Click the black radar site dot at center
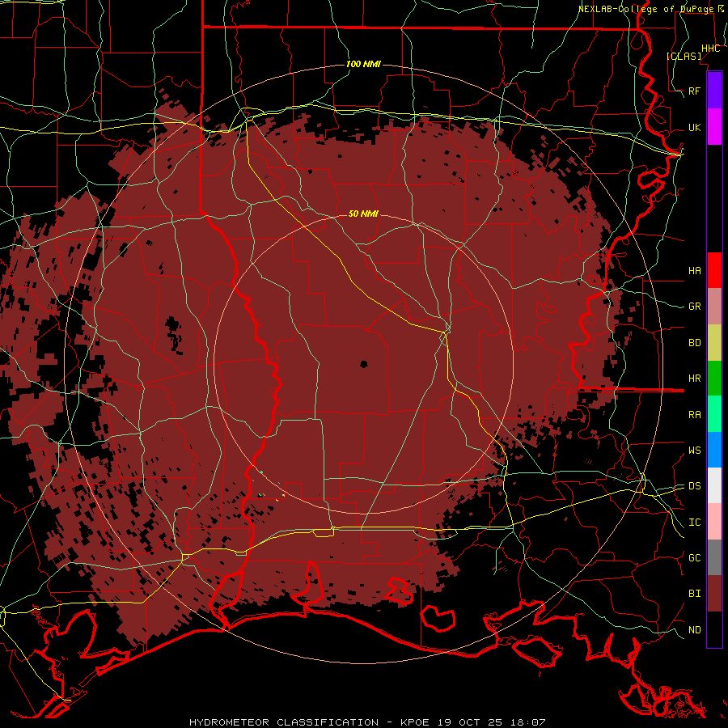This screenshot has width=728, height=728. pos(364,365)
